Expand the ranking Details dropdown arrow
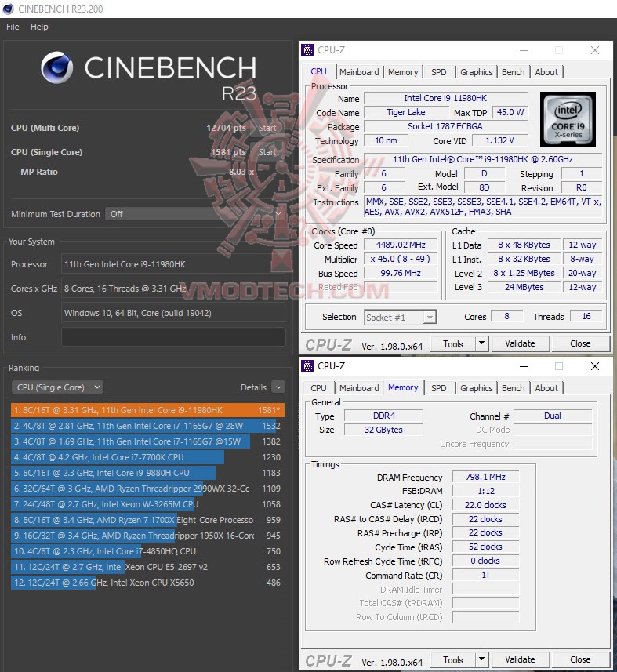The height and width of the screenshot is (672, 617). point(278,387)
